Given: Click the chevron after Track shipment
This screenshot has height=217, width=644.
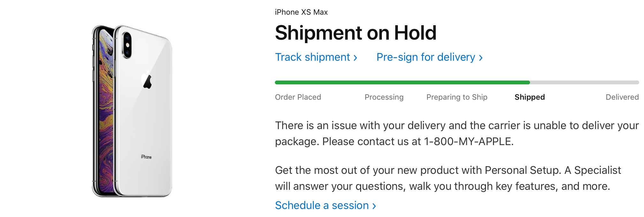Looking at the screenshot, I should coord(355,58).
